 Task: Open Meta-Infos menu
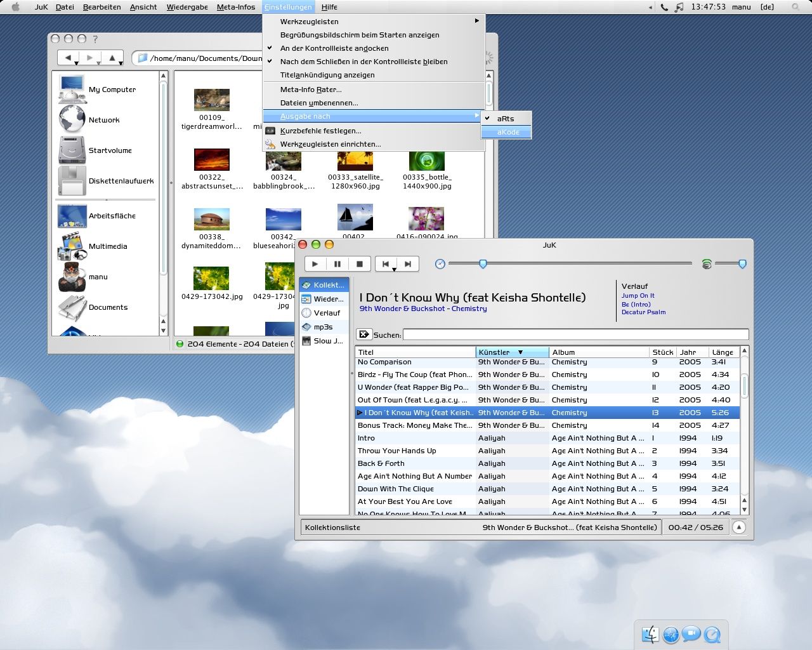(x=236, y=7)
